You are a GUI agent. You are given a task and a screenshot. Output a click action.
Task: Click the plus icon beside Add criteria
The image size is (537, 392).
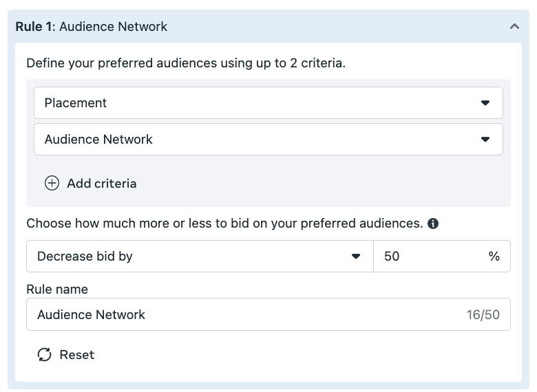click(52, 184)
